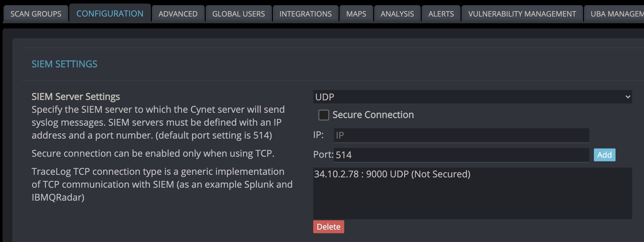Image resolution: width=644 pixels, height=242 pixels.
Task: Click the SIEM Server Settings label
Action: coord(76,97)
